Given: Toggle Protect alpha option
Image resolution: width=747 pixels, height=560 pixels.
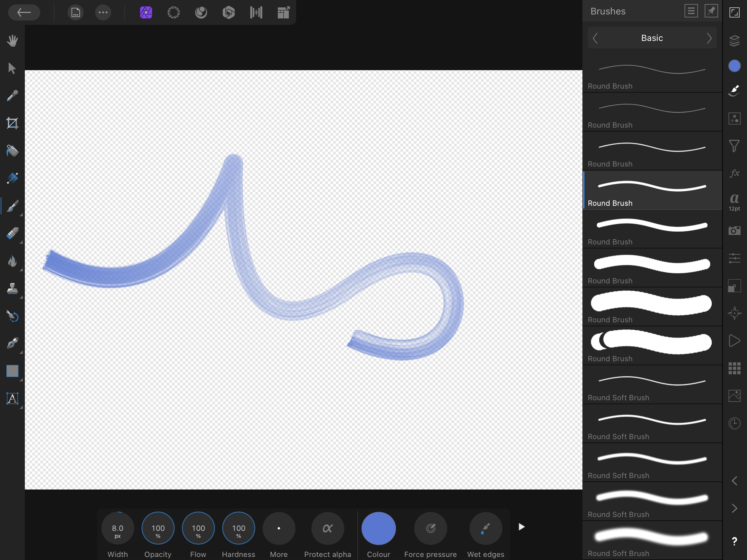Looking at the screenshot, I should pos(327,528).
